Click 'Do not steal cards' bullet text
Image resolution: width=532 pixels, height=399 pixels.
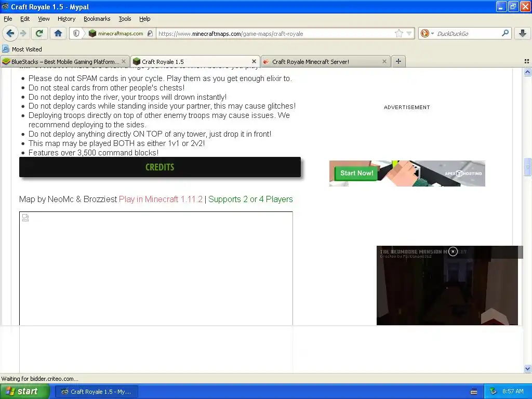coord(107,87)
